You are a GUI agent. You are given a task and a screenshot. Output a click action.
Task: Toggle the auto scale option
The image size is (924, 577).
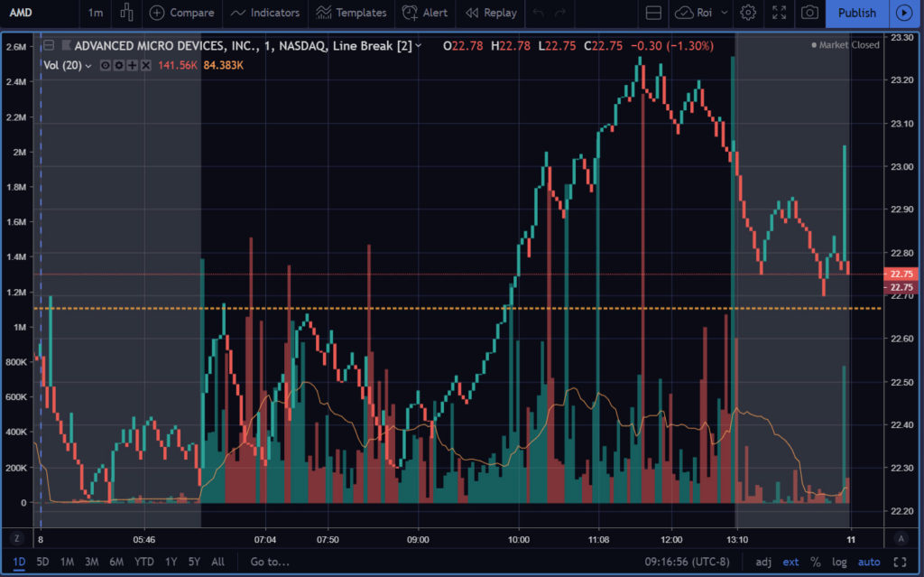pyautogui.click(x=868, y=562)
